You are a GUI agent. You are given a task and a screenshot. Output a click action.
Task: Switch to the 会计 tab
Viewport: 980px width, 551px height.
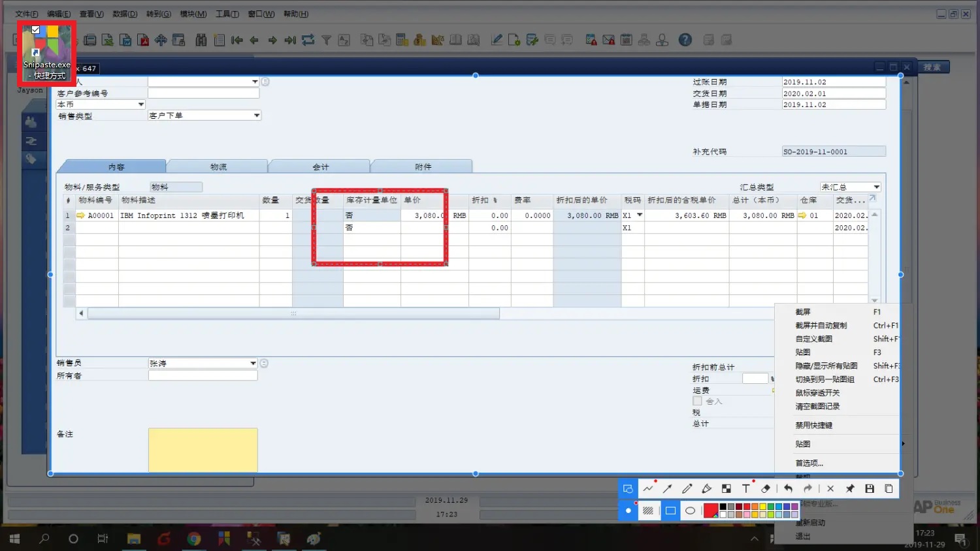point(320,167)
